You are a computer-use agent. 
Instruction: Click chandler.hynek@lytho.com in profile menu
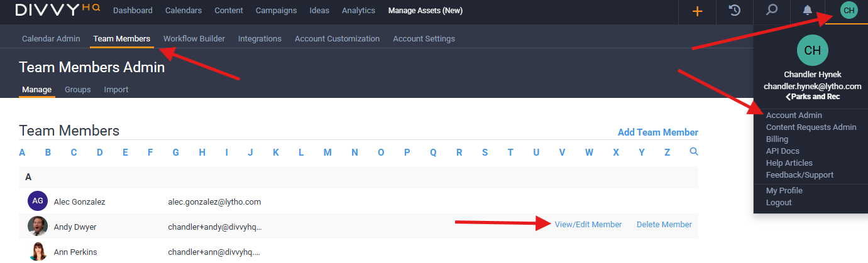point(812,86)
